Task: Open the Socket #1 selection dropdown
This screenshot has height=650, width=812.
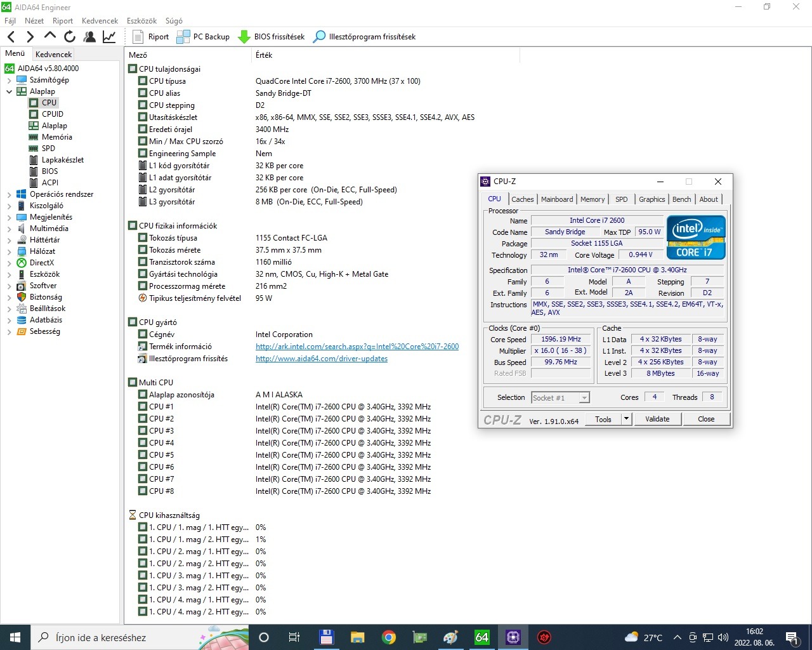Action: click(x=560, y=397)
